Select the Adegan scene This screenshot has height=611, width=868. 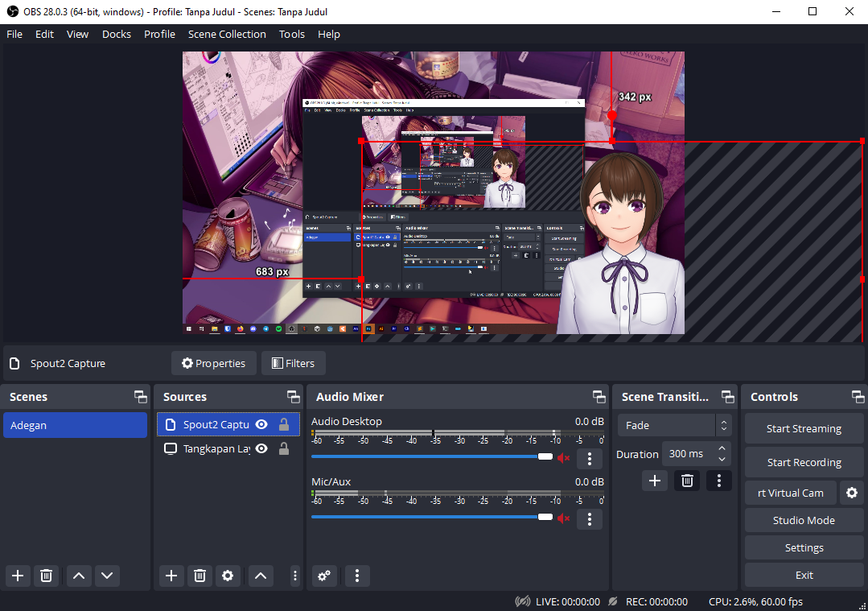(76, 425)
